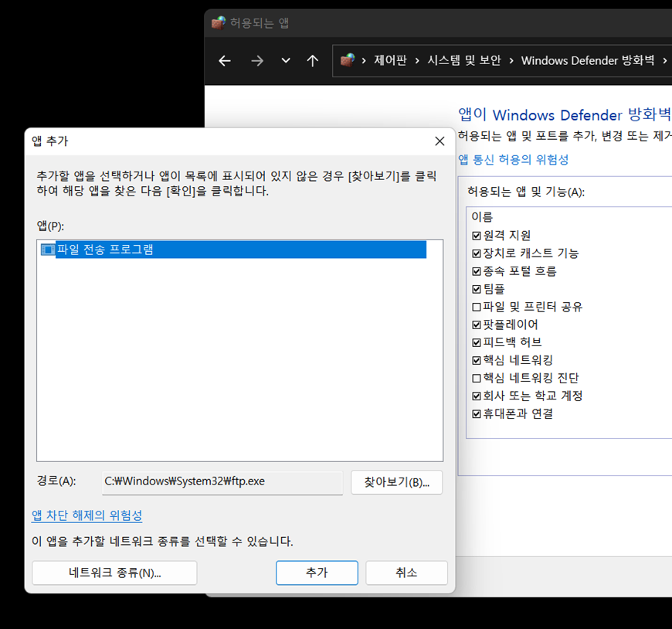Select the 종속 포털 흐름 row text

click(520, 271)
